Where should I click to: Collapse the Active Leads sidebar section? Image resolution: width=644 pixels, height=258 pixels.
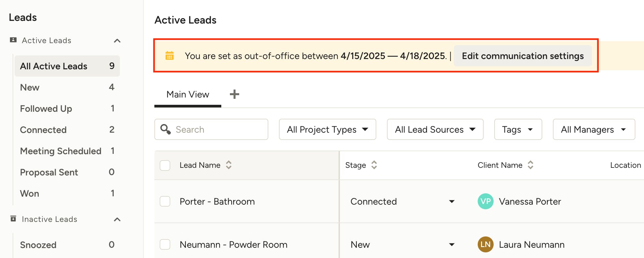(117, 41)
